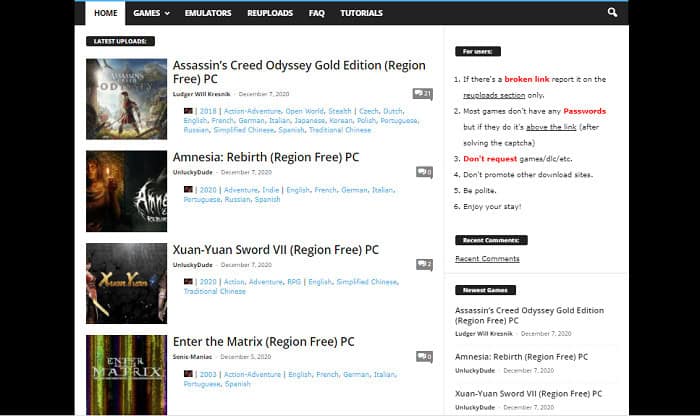The height and width of the screenshot is (416, 700).
Task: Click the red 'Passwords' text
Action: [584, 111]
